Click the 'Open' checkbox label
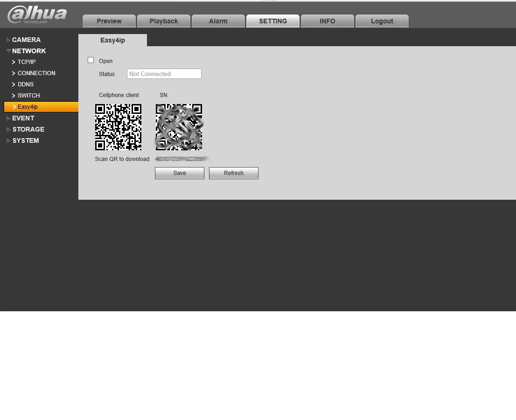Screen dimensions: 516x420 tap(105, 61)
